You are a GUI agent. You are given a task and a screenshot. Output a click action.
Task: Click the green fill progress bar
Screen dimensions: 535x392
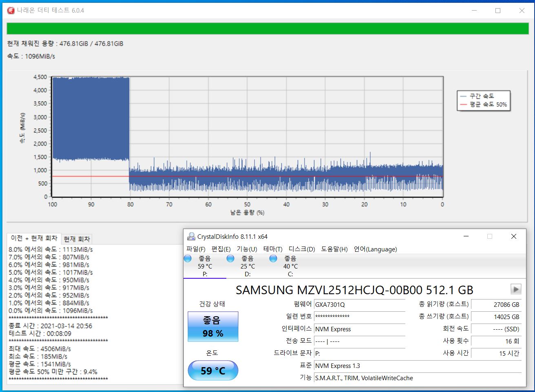tap(267, 29)
